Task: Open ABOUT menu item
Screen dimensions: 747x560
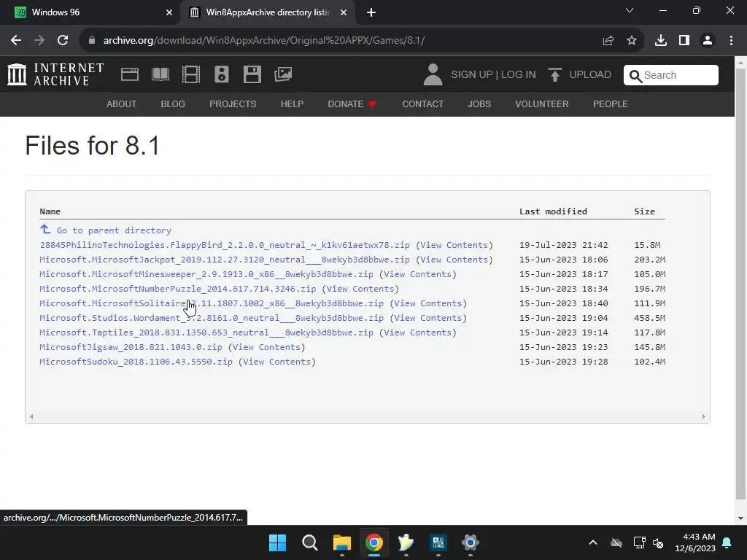Action: coord(122,104)
